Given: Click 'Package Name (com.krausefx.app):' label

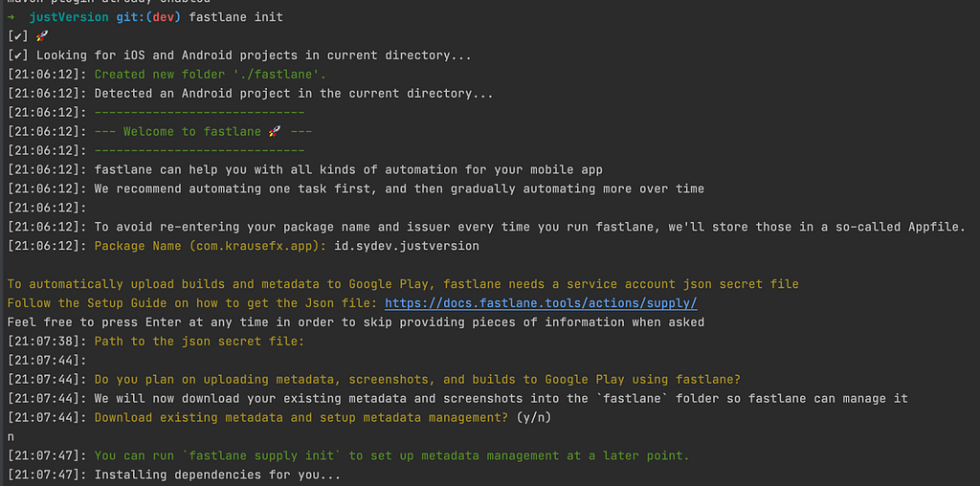Looking at the screenshot, I should coord(211,246).
